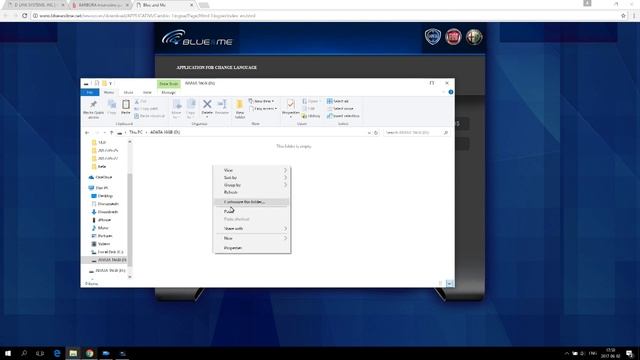Click File Explorer taskbar icon

[73, 353]
